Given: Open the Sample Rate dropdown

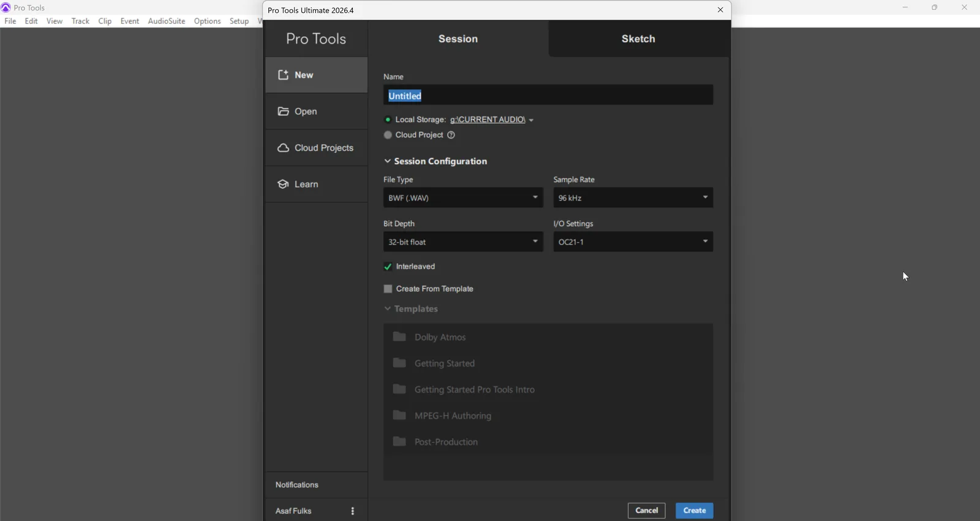Looking at the screenshot, I should [633, 198].
